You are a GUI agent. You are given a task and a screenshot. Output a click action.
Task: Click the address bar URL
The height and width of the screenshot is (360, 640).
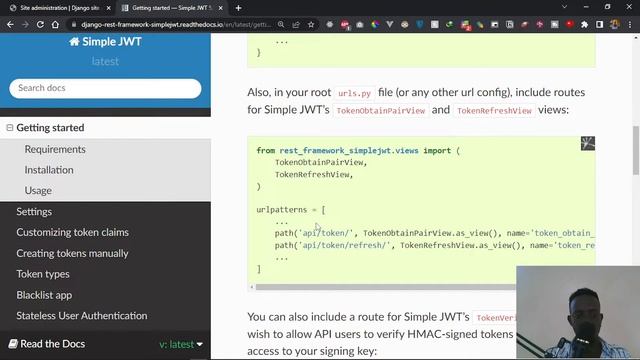pyautogui.click(x=176, y=24)
